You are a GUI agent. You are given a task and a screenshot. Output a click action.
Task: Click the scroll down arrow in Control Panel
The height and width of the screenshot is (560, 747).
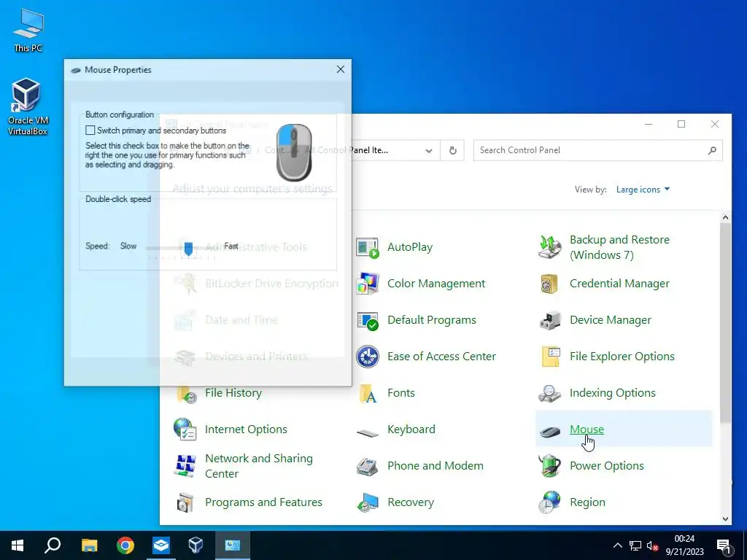tap(725, 519)
